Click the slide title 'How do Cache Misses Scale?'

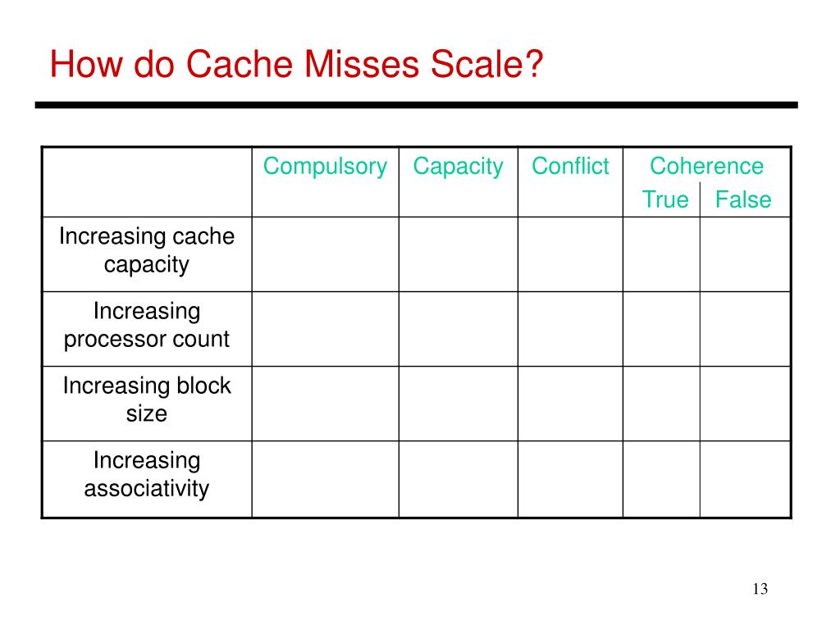point(296,64)
